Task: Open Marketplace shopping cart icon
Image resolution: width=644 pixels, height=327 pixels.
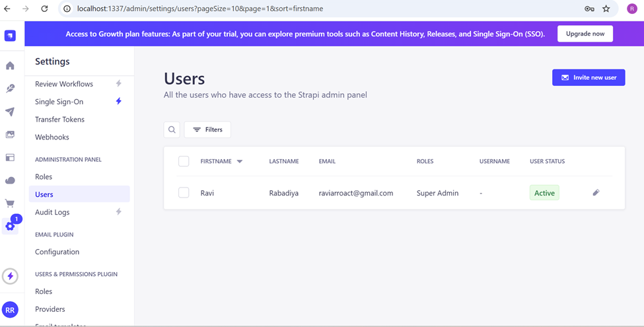Action: [10, 203]
